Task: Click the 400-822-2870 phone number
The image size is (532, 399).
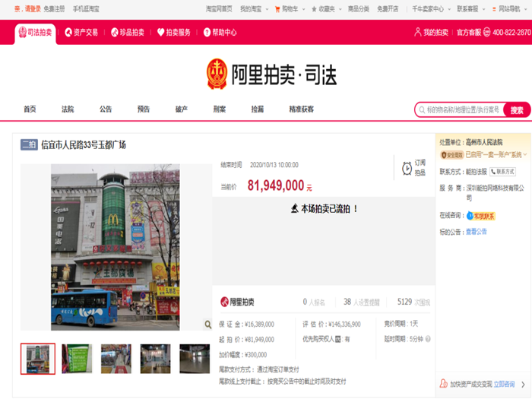Action: (x=511, y=33)
